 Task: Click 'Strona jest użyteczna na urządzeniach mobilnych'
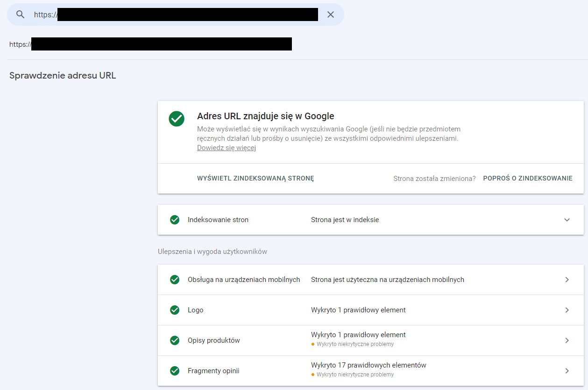pyautogui.click(x=388, y=280)
